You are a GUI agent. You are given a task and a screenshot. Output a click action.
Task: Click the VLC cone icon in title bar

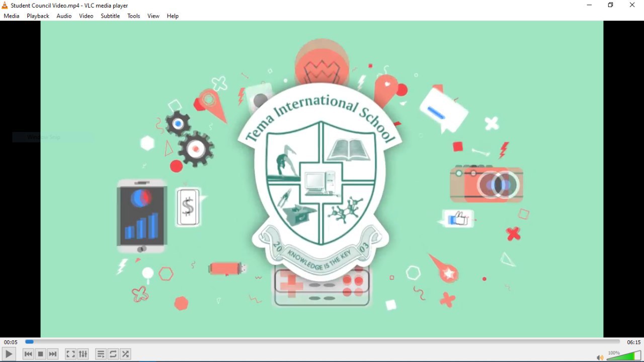[5, 5]
